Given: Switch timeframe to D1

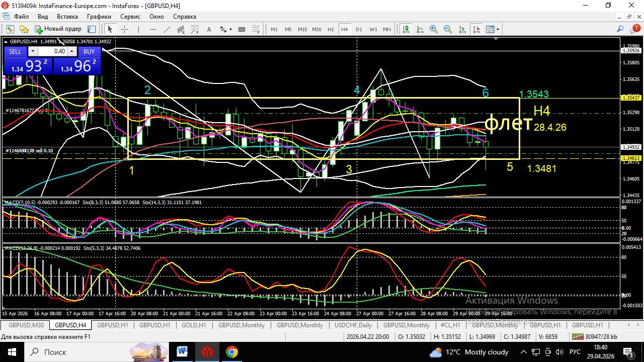Looking at the screenshot, I should 359,29.
